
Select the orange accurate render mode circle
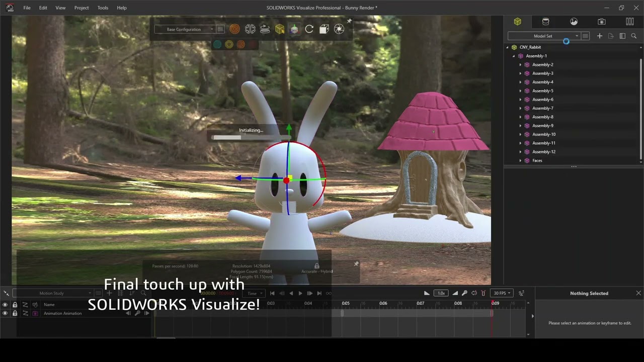coord(240,44)
